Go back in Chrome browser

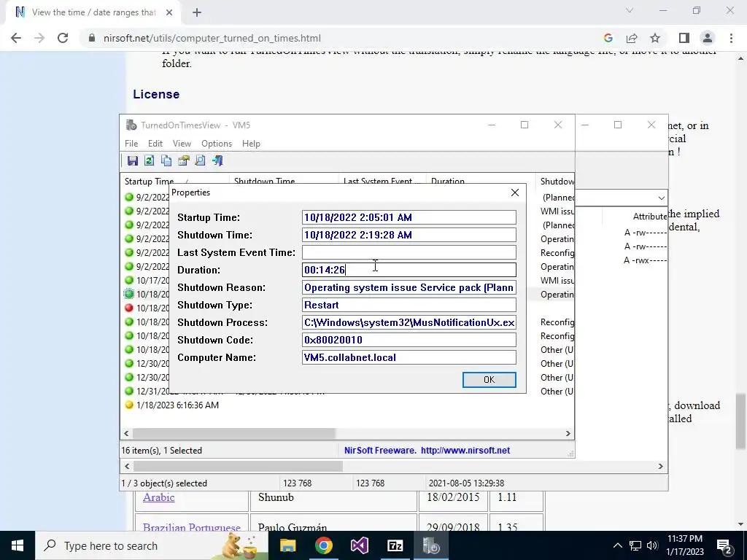[16, 38]
